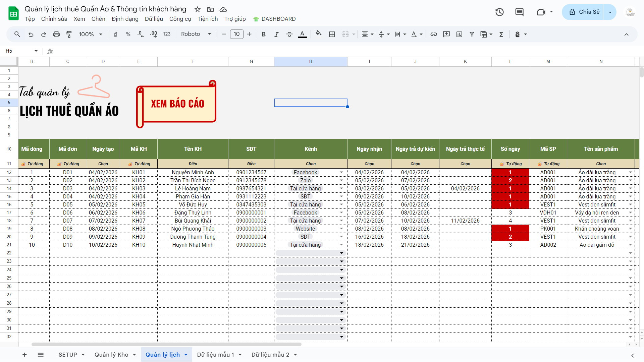Click the paint format roller icon
Image resolution: width=644 pixels, height=362 pixels.
point(69,34)
